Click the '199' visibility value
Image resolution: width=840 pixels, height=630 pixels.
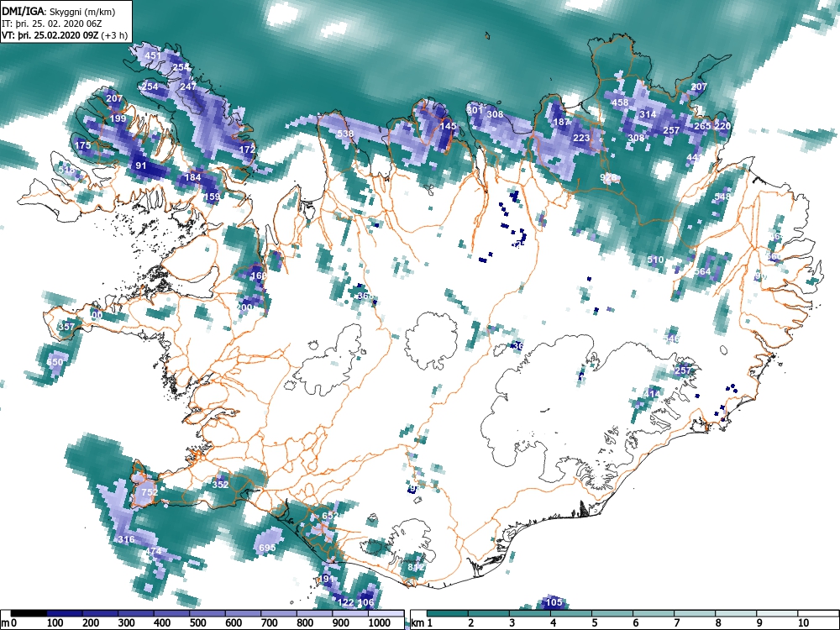tap(118, 118)
